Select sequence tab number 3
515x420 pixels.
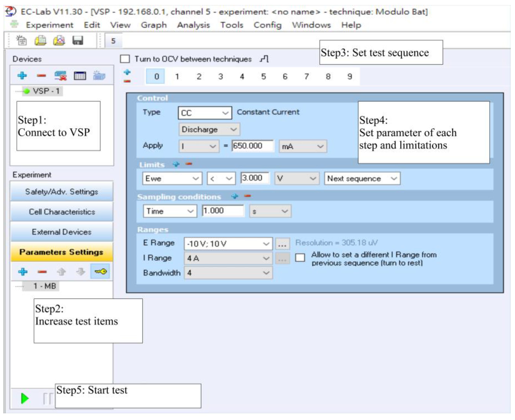coord(220,76)
